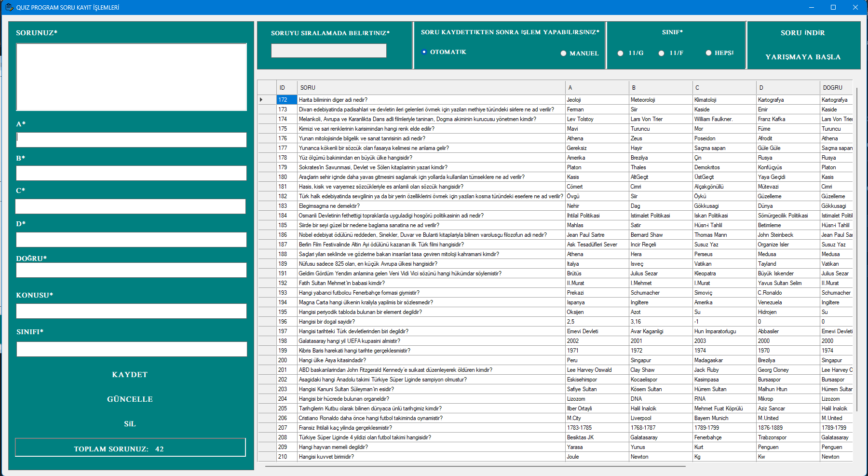Click the row selector arrow for row 172
The height and width of the screenshot is (476, 868).
[x=267, y=100]
